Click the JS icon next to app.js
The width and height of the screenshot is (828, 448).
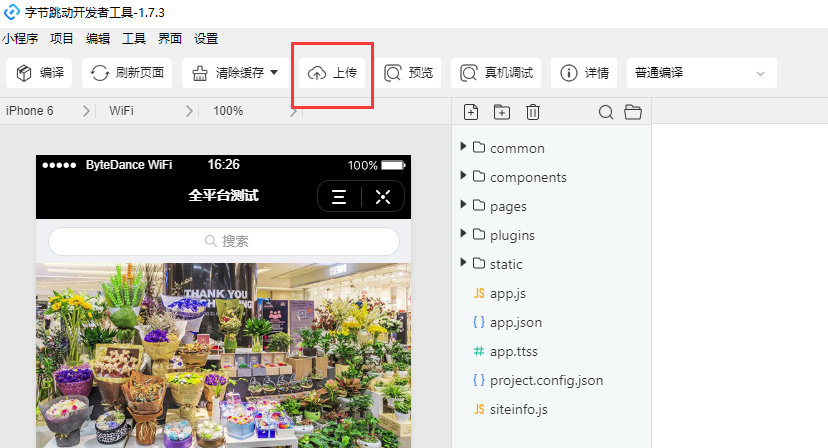pos(479,293)
